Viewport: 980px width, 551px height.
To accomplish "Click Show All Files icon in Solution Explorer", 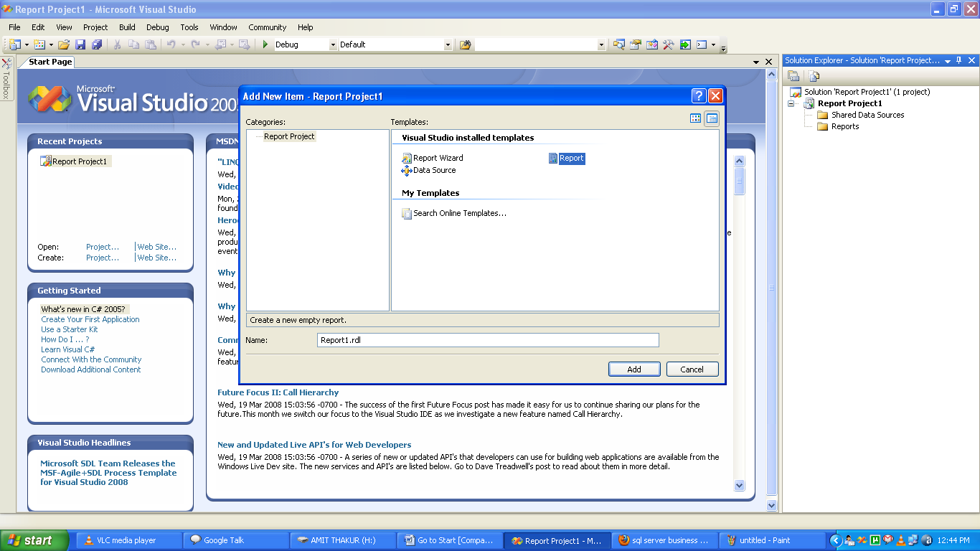I will (x=814, y=76).
